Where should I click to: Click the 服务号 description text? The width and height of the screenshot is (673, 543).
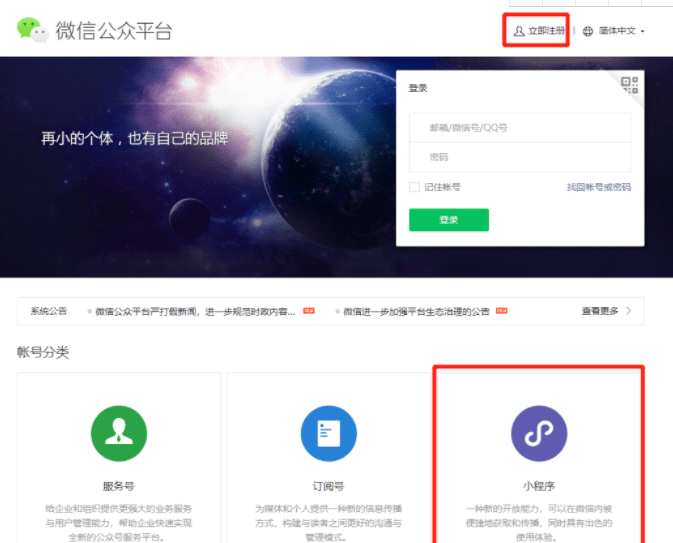point(119,523)
